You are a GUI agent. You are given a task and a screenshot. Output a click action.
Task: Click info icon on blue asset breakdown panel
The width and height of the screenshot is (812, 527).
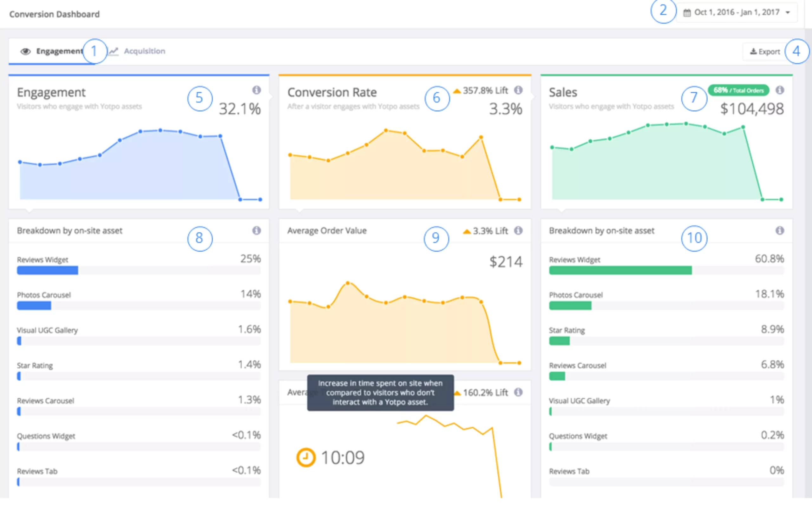[257, 231]
